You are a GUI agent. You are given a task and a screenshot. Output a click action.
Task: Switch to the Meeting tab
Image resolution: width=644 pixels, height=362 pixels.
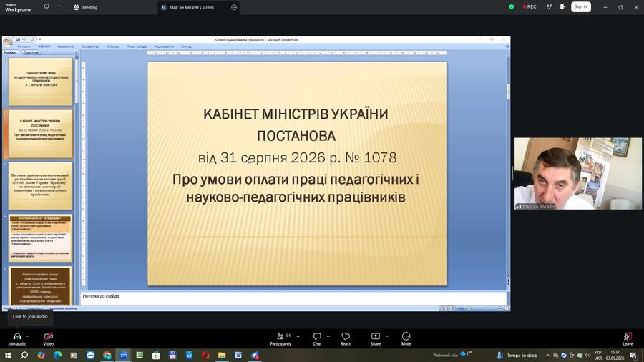pyautogui.click(x=85, y=7)
